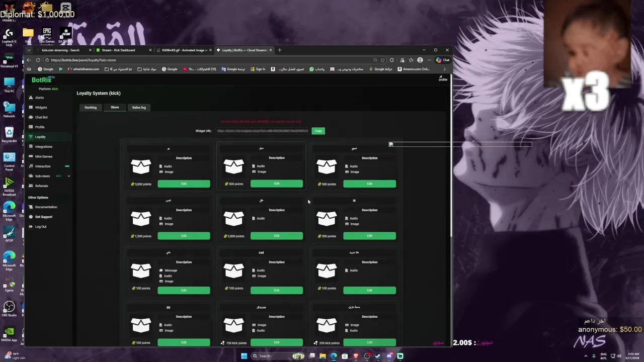The image size is (644, 362).
Task: Open the Integrations section
Action: [43, 146]
